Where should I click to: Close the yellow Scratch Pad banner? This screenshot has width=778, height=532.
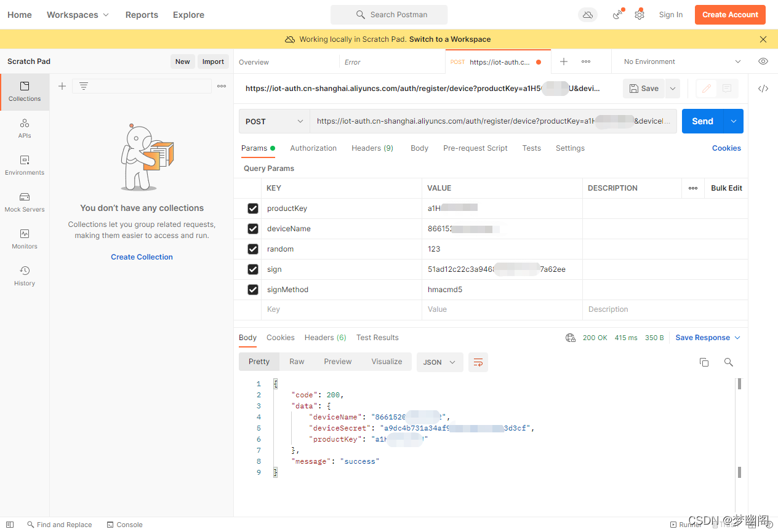[x=763, y=39]
